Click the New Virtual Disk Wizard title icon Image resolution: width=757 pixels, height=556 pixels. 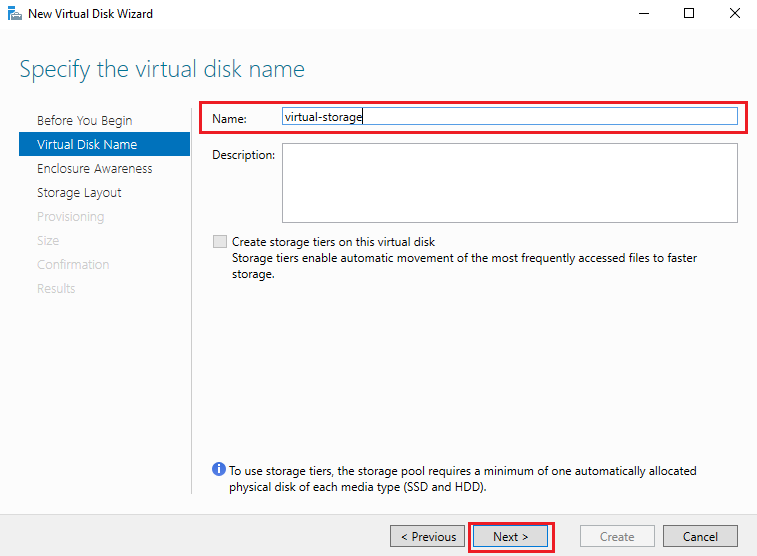(14, 14)
